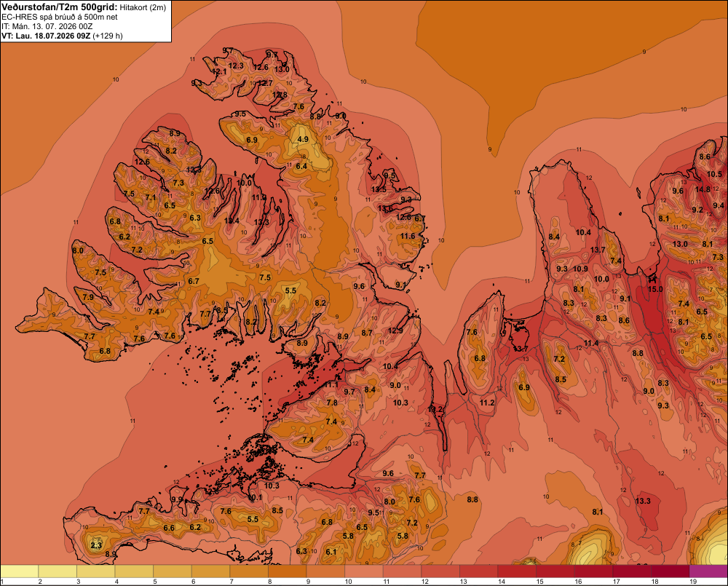The image size is (728, 586).
Task: Click the VT: Lau. 18.07.2026 09Z valid time line
Action: (46, 36)
